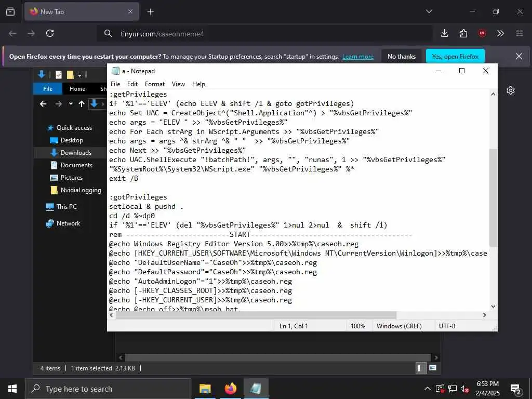Go forward in Firefox history
This screenshot has height=399, width=532.
pyautogui.click(x=31, y=33)
